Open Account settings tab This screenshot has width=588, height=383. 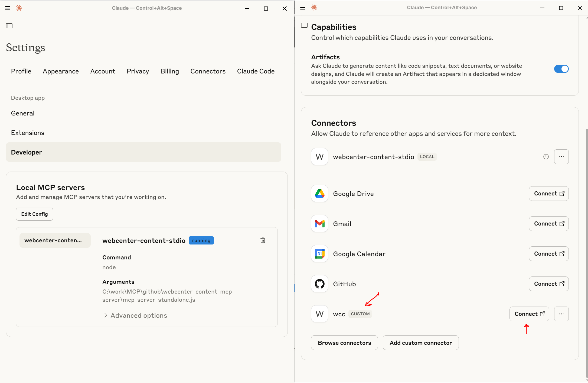tap(103, 71)
